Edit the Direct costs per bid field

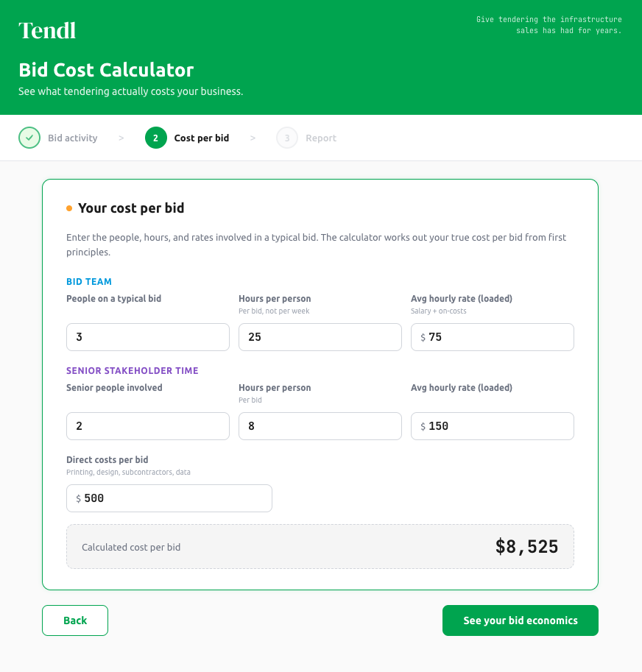(x=169, y=498)
